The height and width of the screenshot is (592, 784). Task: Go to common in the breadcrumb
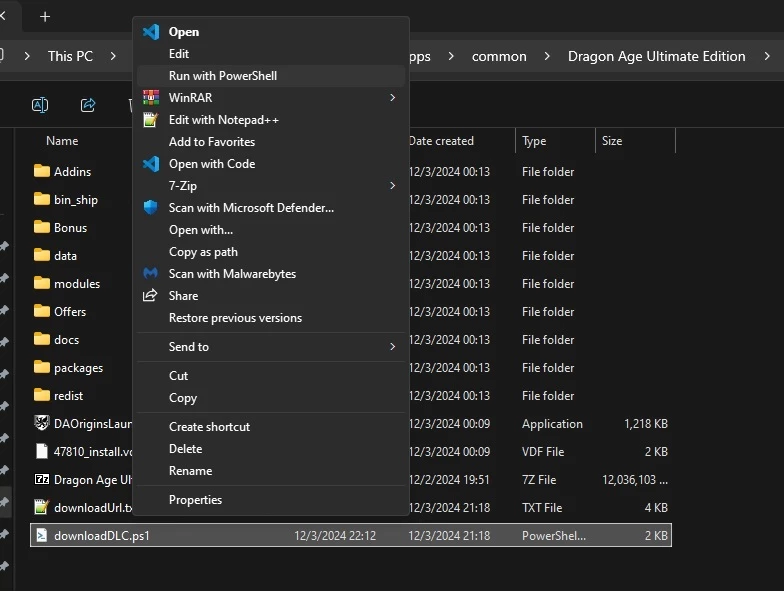pyautogui.click(x=499, y=56)
